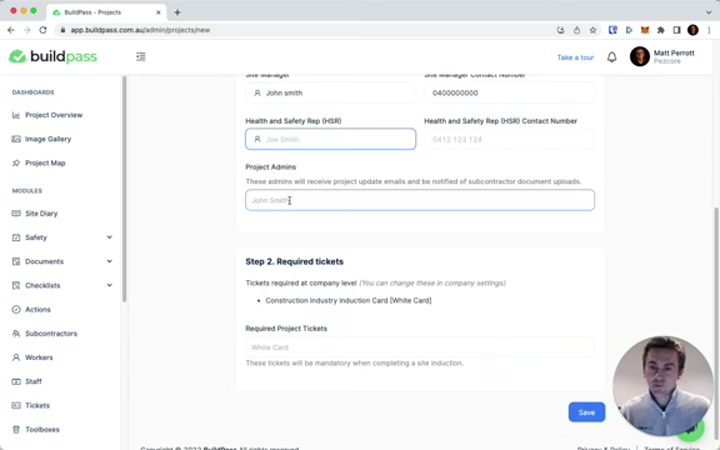Click the sidebar scrollbar
Screen dimensions: 720x450
(124, 188)
